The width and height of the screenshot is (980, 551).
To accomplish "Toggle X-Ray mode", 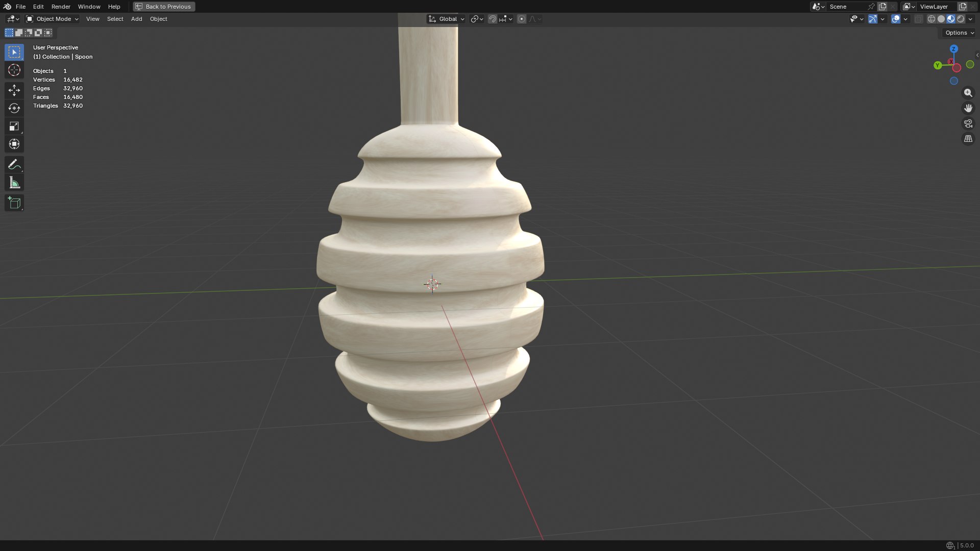I will click(x=918, y=19).
